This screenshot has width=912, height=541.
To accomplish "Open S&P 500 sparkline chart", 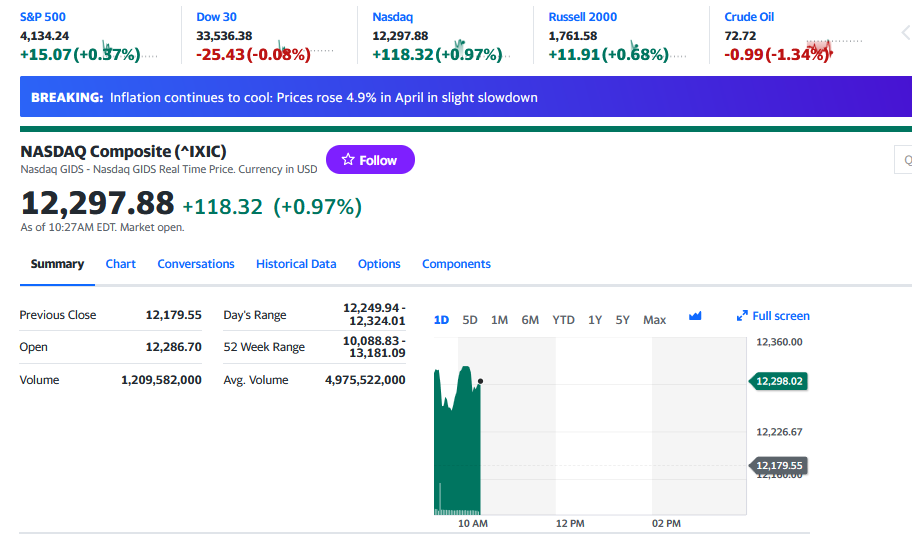I will [129, 51].
